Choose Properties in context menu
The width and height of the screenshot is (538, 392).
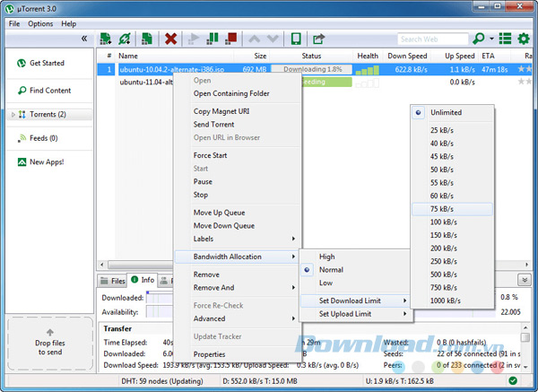tap(237, 354)
